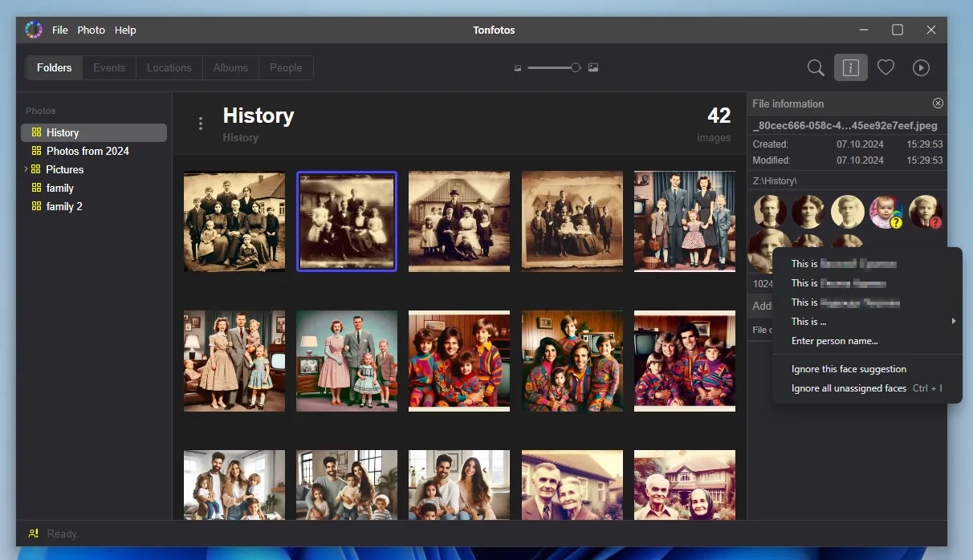Select the "Photos from 2024" folder
The width and height of the screenshot is (973, 560).
tap(88, 151)
